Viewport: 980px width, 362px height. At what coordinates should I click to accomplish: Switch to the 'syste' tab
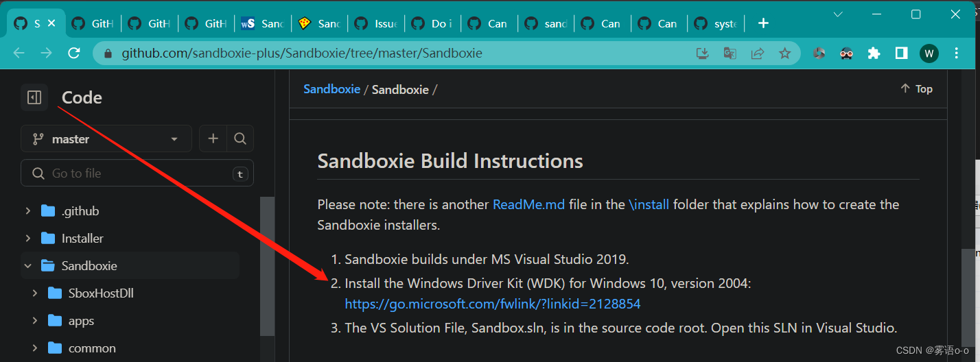(x=716, y=23)
